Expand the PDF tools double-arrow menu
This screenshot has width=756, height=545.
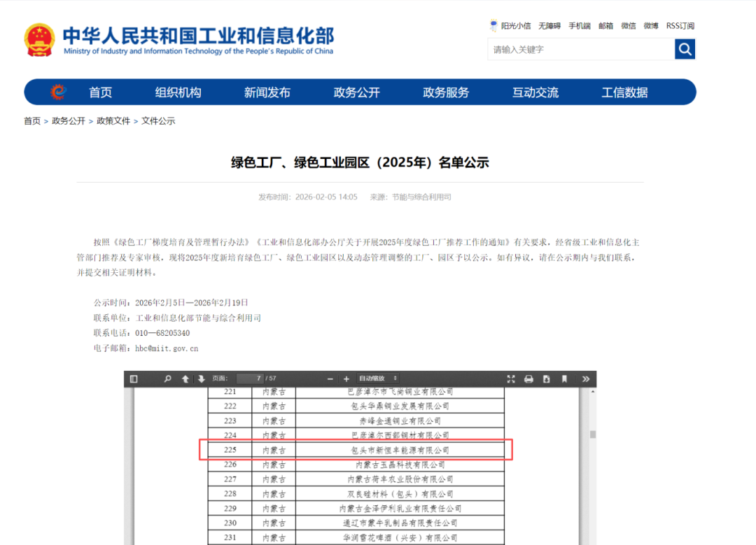pos(586,379)
